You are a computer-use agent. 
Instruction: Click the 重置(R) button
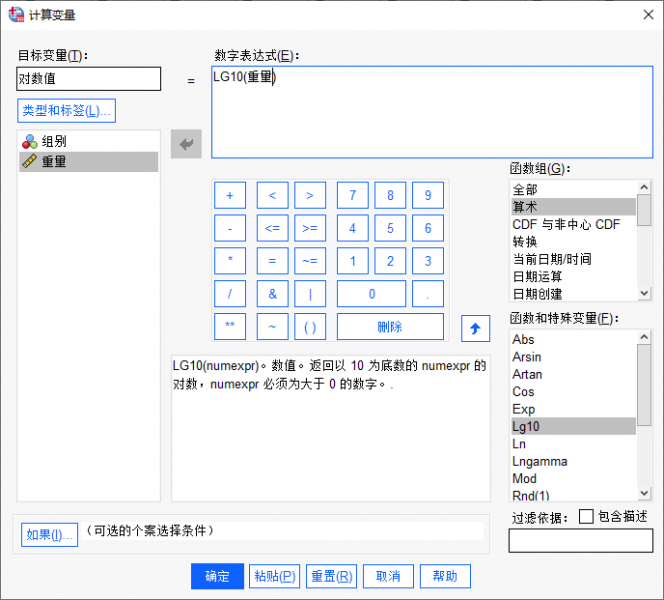click(332, 576)
